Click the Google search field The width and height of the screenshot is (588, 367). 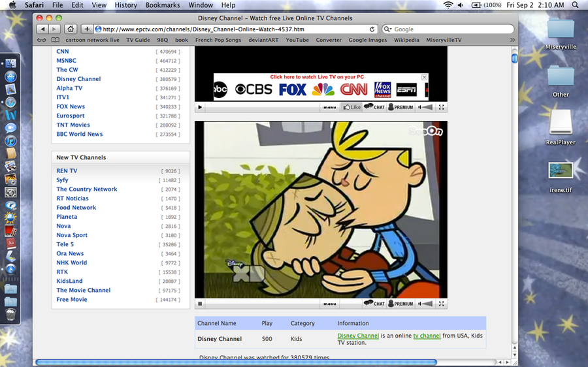[448, 29]
